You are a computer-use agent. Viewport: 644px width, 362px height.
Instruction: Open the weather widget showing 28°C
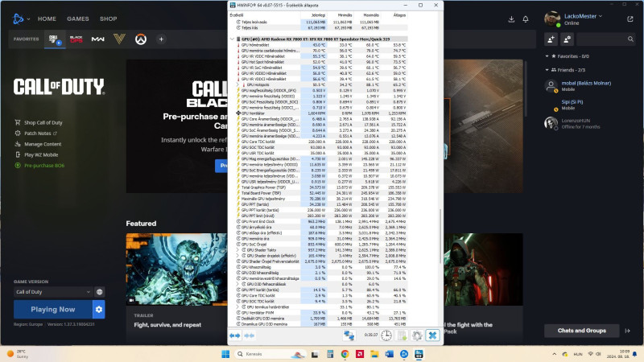[18, 354]
